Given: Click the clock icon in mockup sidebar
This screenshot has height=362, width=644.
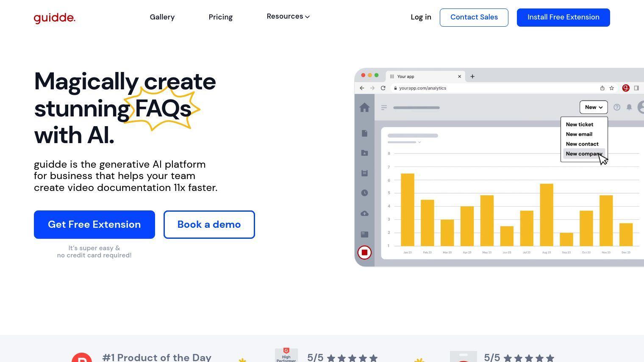Looking at the screenshot, I should 364,193.
